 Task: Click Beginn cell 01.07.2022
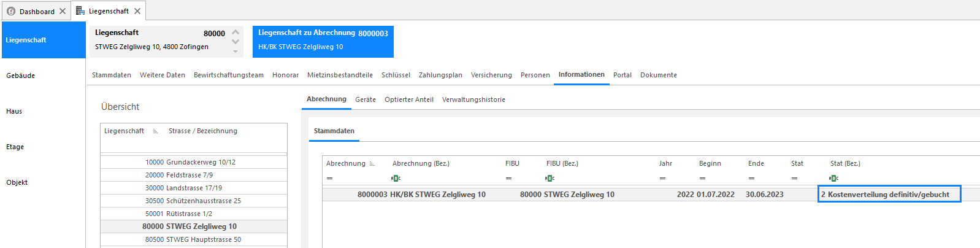click(716, 195)
